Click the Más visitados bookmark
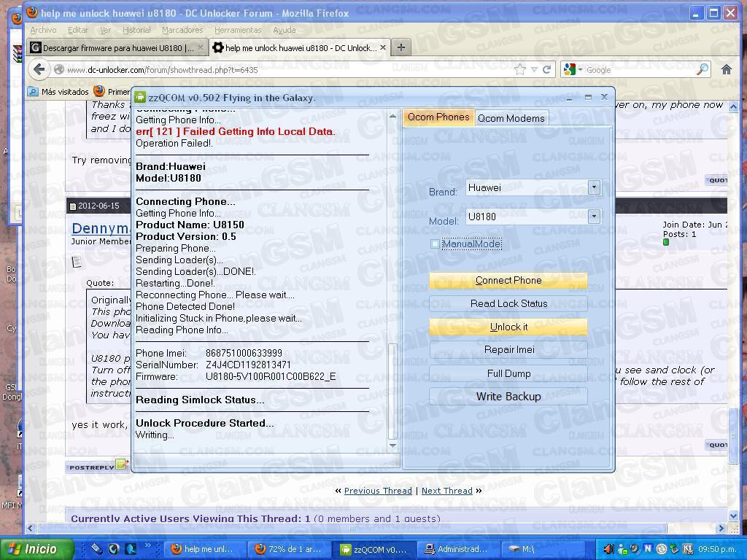The width and height of the screenshot is (747, 560). point(58,91)
